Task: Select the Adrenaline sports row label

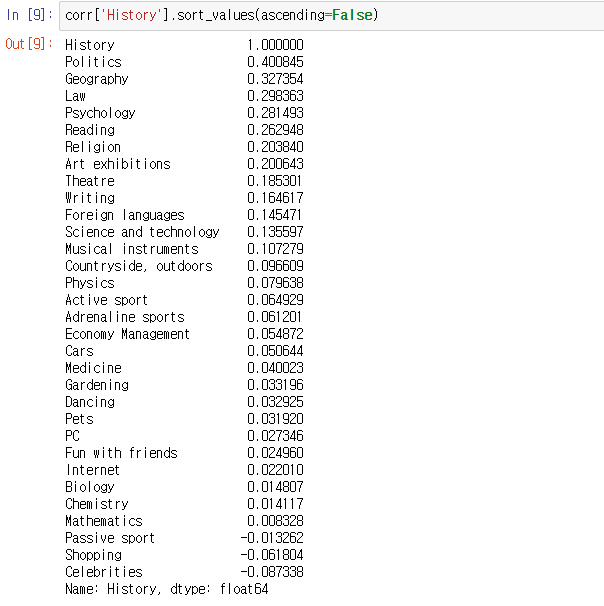Action: [x=125, y=317]
